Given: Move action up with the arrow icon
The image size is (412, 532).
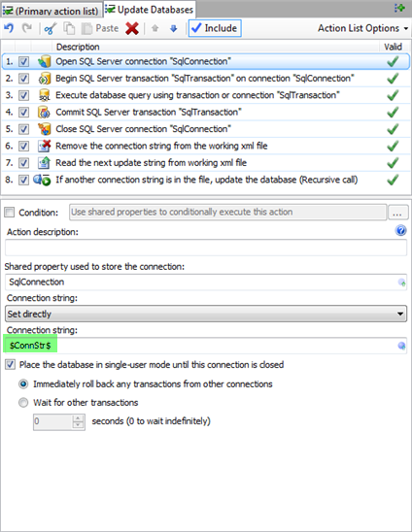Looking at the screenshot, I should (x=154, y=28).
